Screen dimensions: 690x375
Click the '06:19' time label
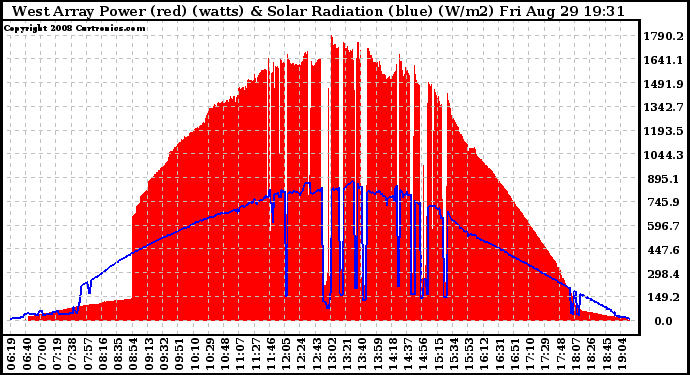tap(11, 354)
